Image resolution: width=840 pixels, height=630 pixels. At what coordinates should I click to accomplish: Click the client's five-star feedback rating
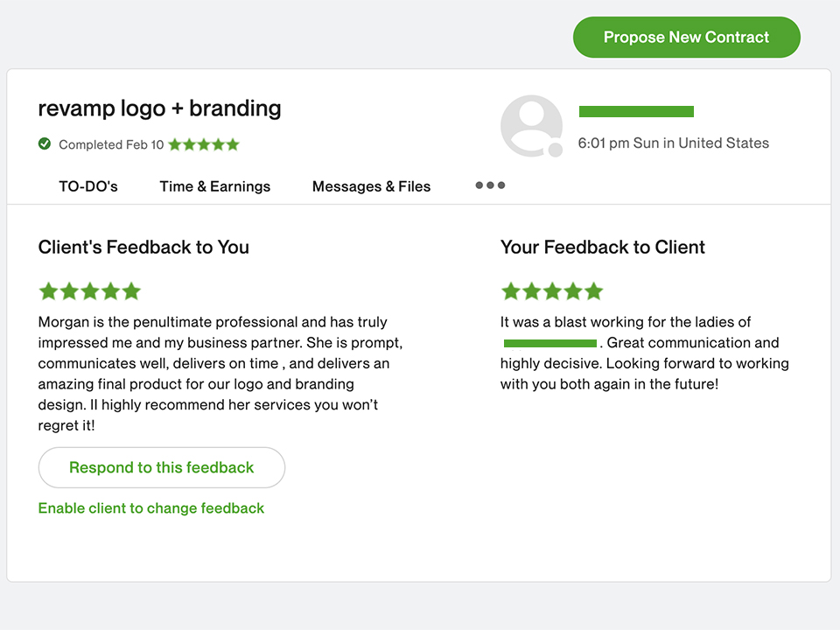89,291
